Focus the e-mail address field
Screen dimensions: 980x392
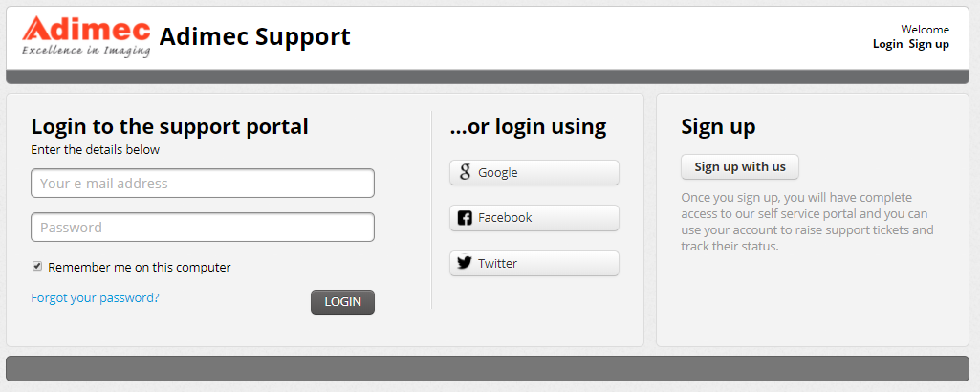pos(203,184)
